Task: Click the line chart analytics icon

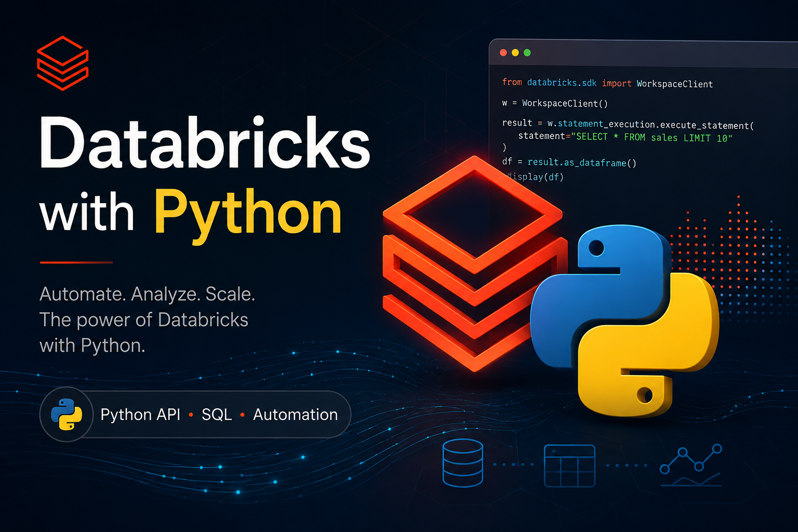Action: (x=691, y=465)
